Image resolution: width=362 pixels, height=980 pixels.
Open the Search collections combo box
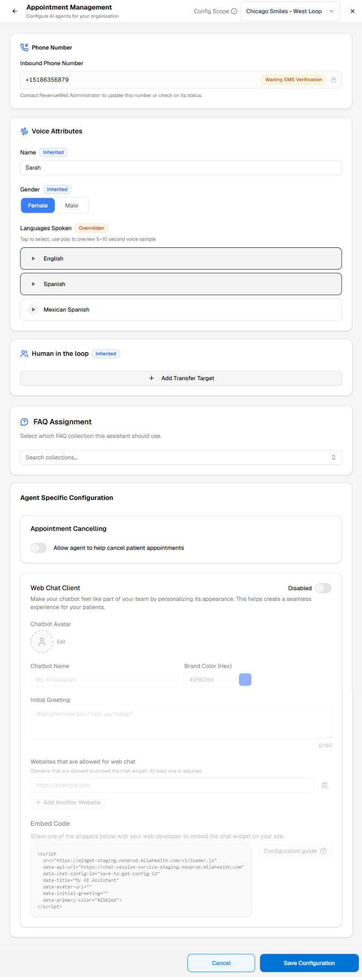click(181, 458)
